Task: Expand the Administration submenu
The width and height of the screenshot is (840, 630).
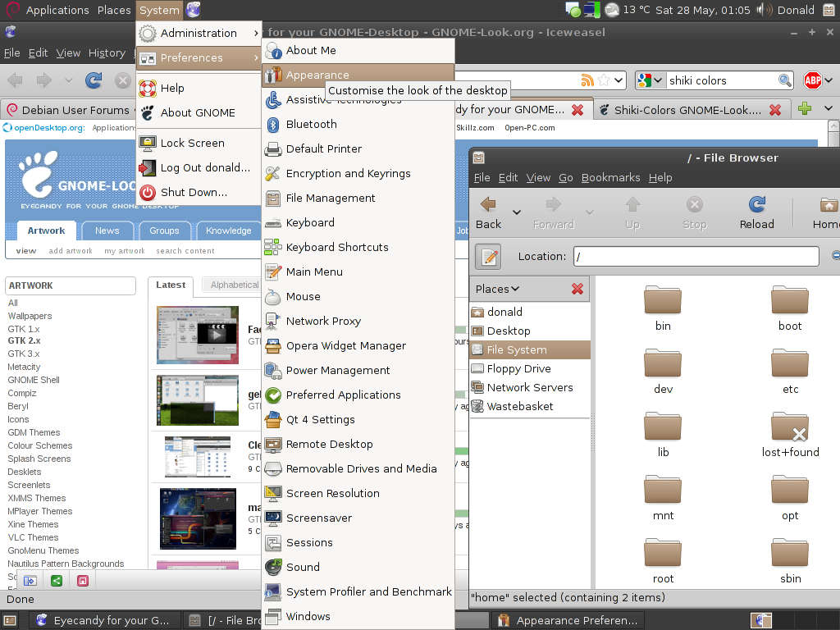Action: coord(199,33)
